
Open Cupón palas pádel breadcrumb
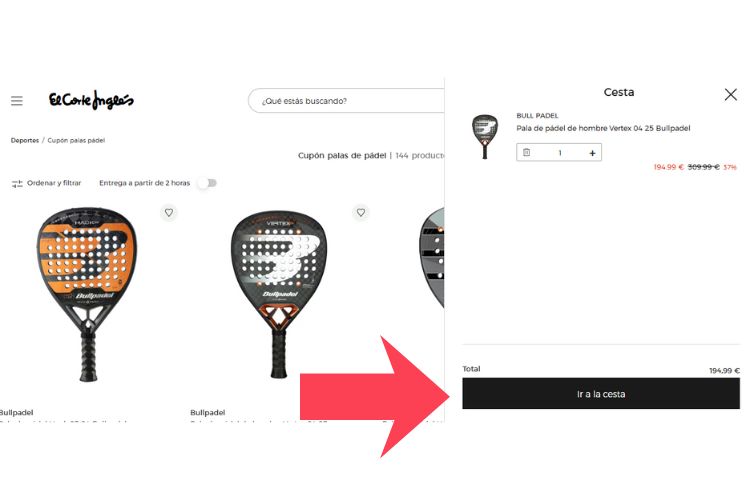(76, 140)
